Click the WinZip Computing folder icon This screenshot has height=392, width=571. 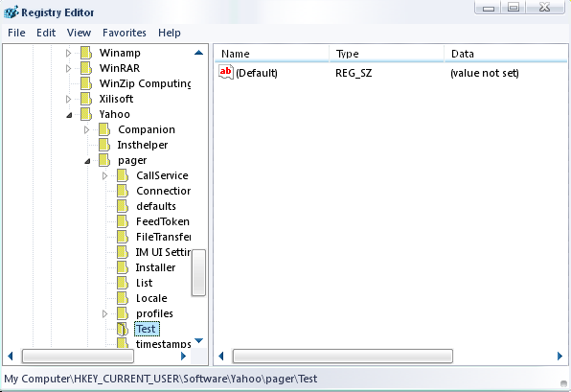click(86, 83)
